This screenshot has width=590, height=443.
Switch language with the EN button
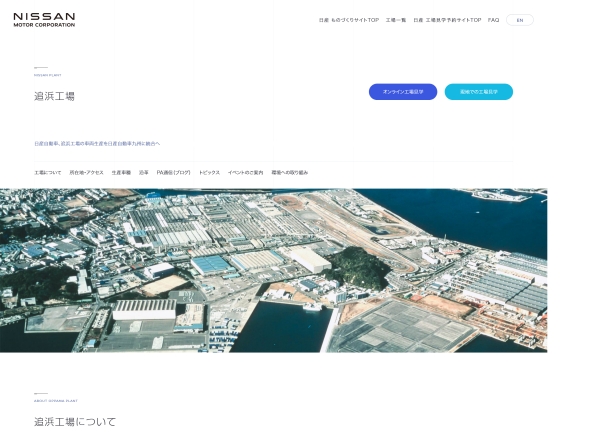520,20
